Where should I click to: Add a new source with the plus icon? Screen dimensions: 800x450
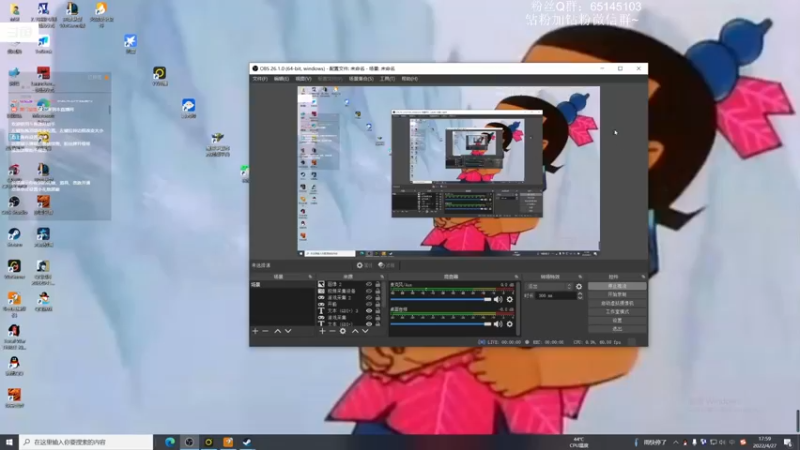pos(322,331)
